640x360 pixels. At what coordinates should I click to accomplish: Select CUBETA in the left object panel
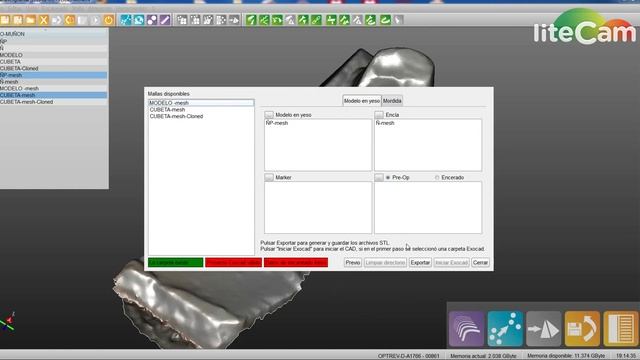tap(53, 62)
